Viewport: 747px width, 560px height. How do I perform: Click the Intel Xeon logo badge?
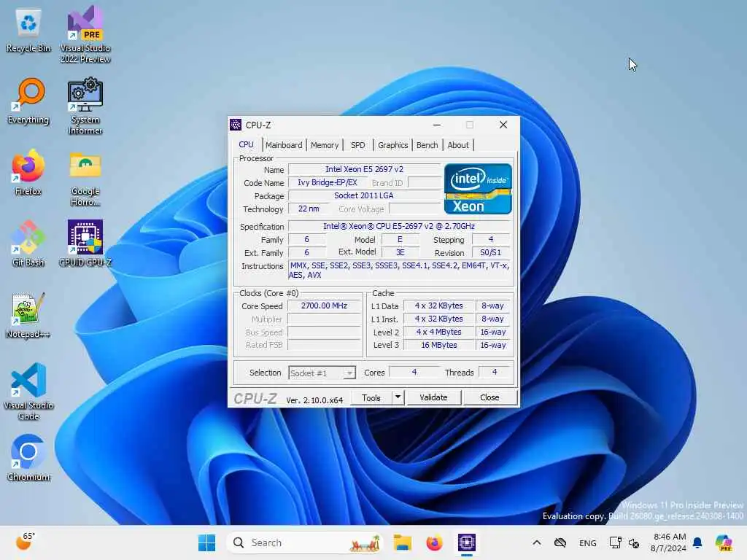tap(478, 189)
